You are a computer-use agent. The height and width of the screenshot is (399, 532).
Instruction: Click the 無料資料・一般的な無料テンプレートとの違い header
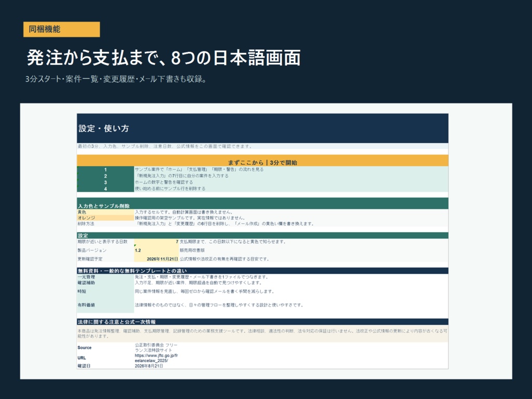click(262, 271)
